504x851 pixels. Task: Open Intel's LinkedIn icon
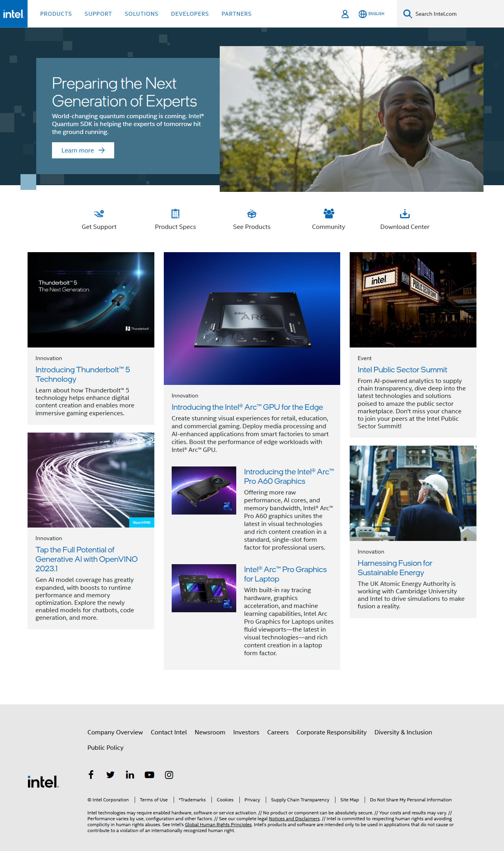click(130, 775)
